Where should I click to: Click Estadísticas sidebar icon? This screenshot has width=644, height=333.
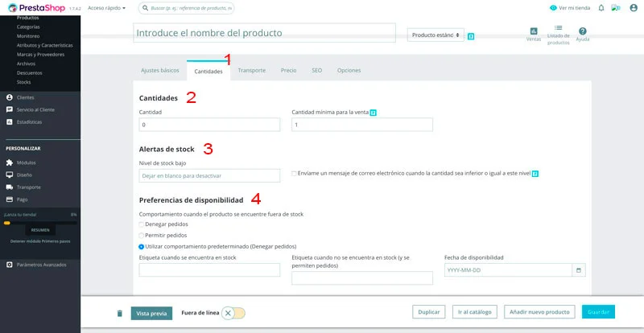click(x=10, y=122)
